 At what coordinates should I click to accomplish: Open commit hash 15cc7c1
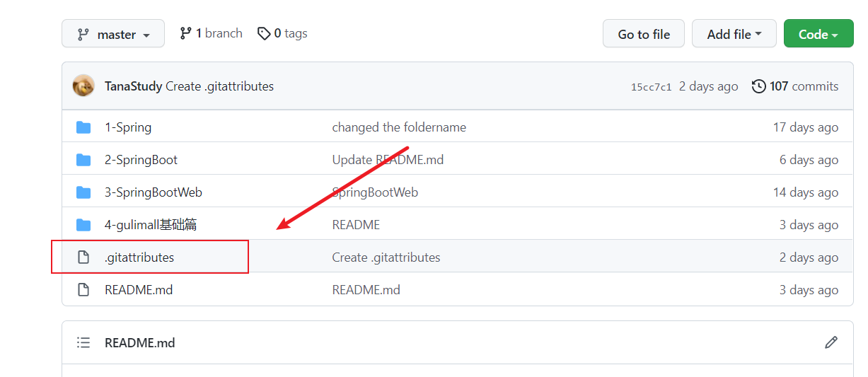652,87
